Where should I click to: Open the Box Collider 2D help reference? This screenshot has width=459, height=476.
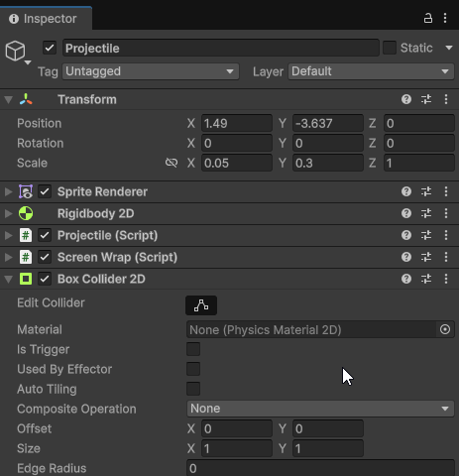[406, 279]
